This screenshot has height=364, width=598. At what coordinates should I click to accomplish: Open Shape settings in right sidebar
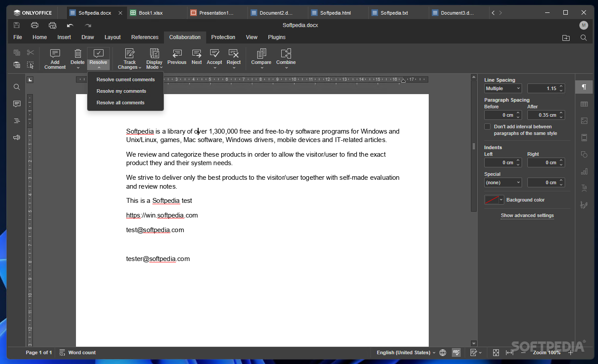tap(584, 154)
